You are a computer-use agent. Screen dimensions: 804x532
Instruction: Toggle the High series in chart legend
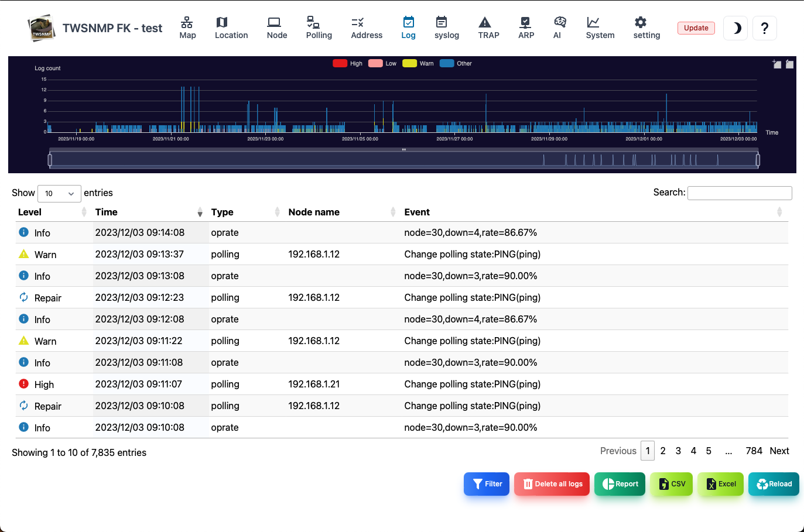click(x=348, y=63)
